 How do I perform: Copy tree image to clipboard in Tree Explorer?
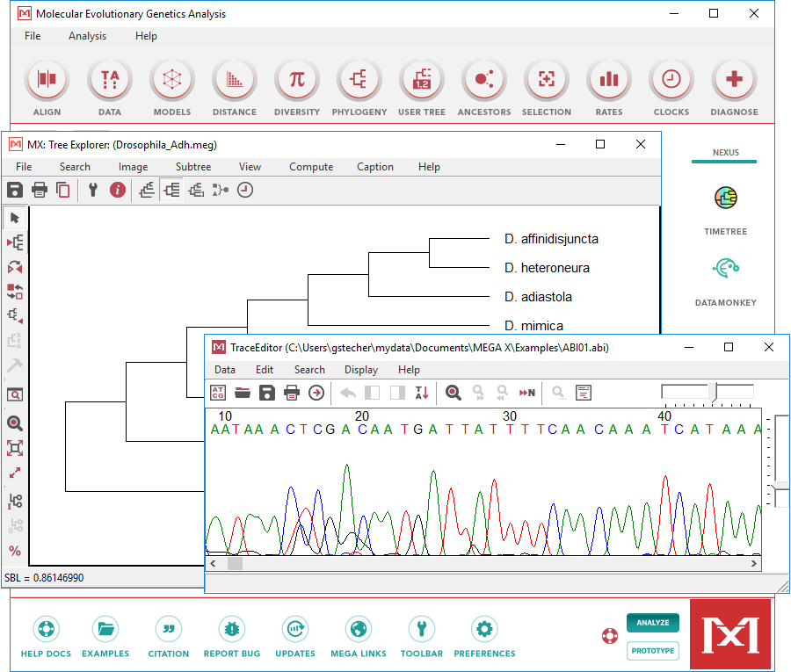point(63,190)
